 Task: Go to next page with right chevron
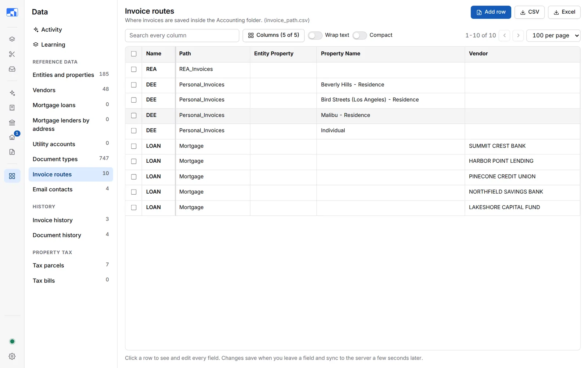click(518, 35)
